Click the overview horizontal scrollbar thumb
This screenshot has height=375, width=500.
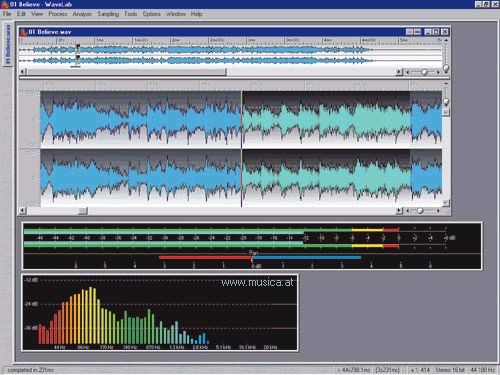(127, 72)
